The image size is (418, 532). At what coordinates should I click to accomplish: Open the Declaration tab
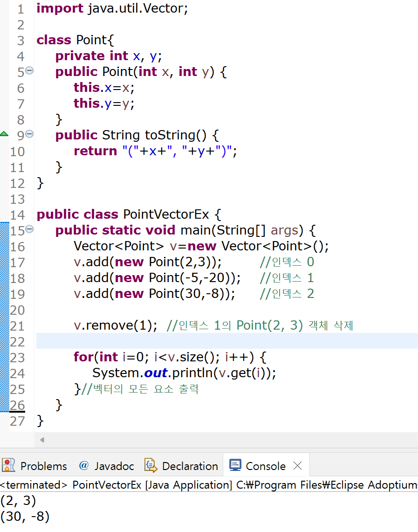click(181, 466)
